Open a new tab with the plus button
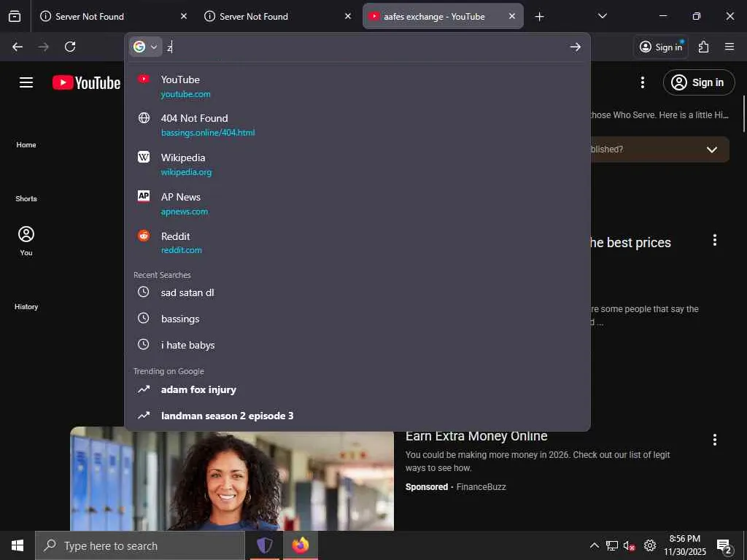747x560 pixels. (x=539, y=17)
